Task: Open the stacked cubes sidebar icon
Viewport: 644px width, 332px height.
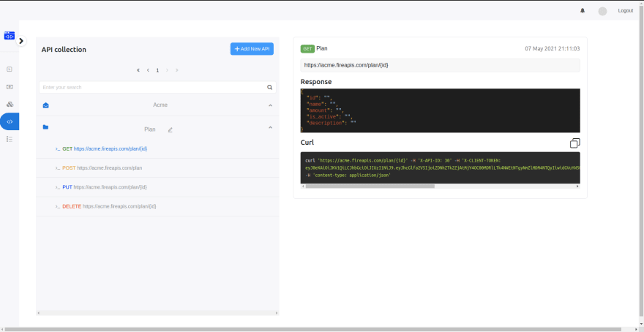Action: pyautogui.click(x=10, y=105)
